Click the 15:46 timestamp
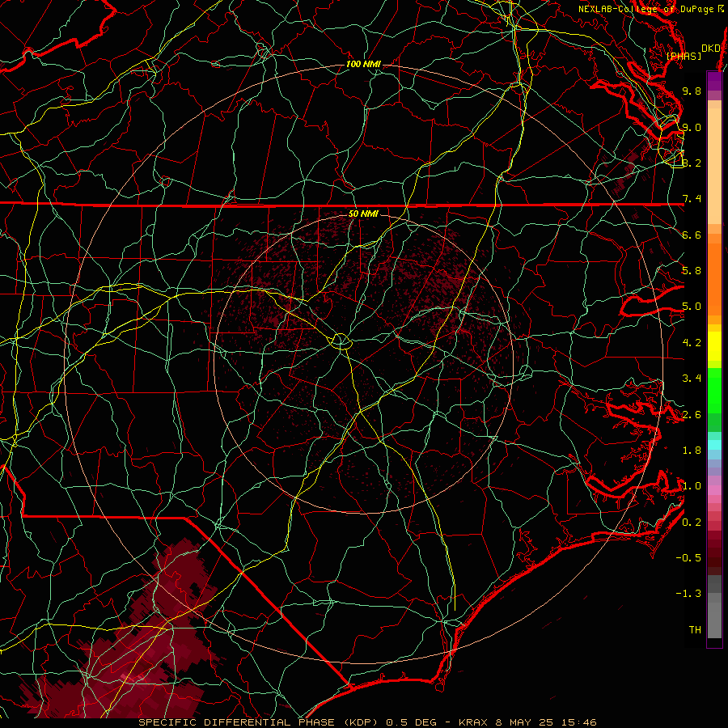This screenshot has width=728, height=728. click(580, 722)
